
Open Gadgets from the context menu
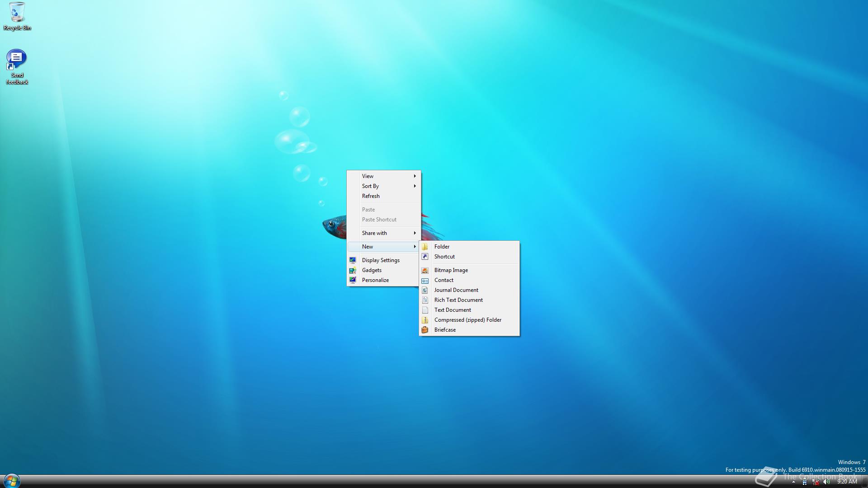coord(384,270)
